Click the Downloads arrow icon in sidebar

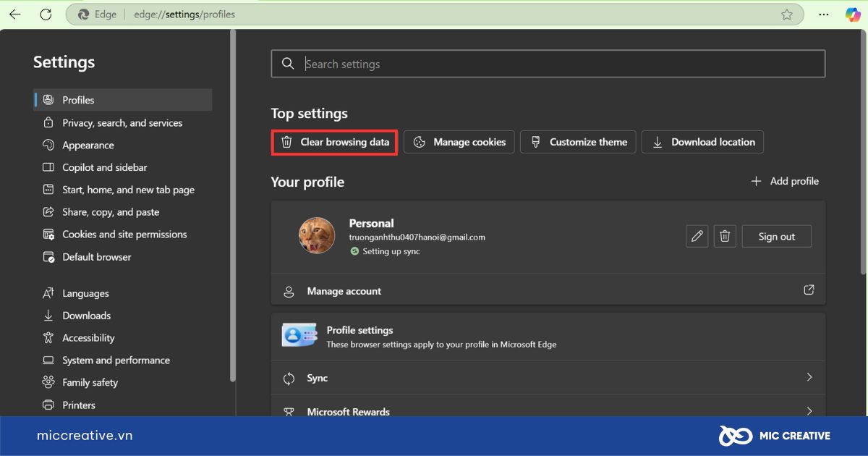(48, 316)
